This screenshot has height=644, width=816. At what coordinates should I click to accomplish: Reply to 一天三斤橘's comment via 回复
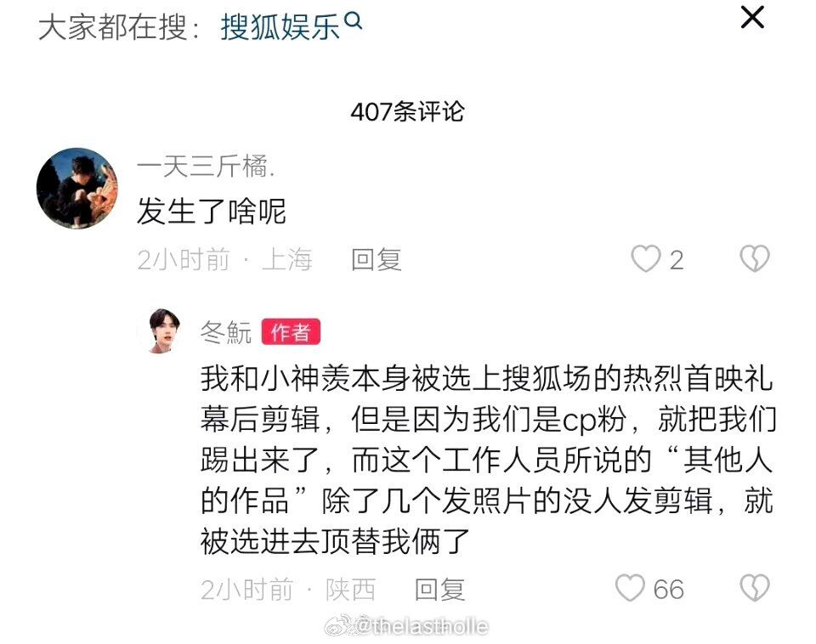pyautogui.click(x=377, y=259)
